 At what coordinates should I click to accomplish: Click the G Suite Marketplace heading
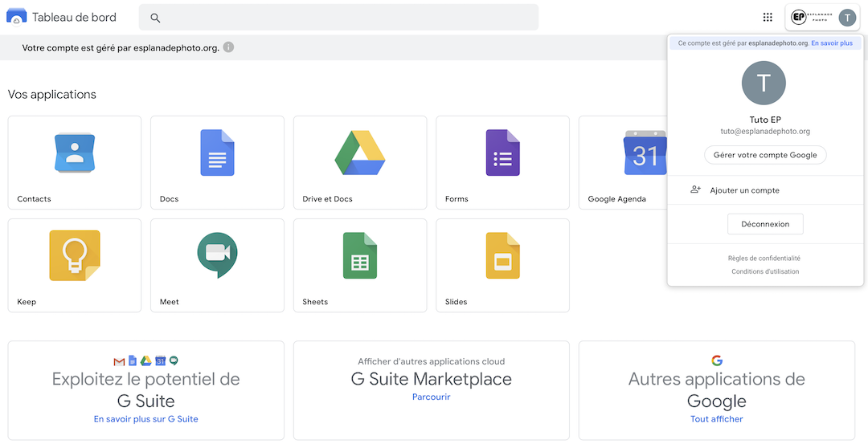(x=432, y=379)
